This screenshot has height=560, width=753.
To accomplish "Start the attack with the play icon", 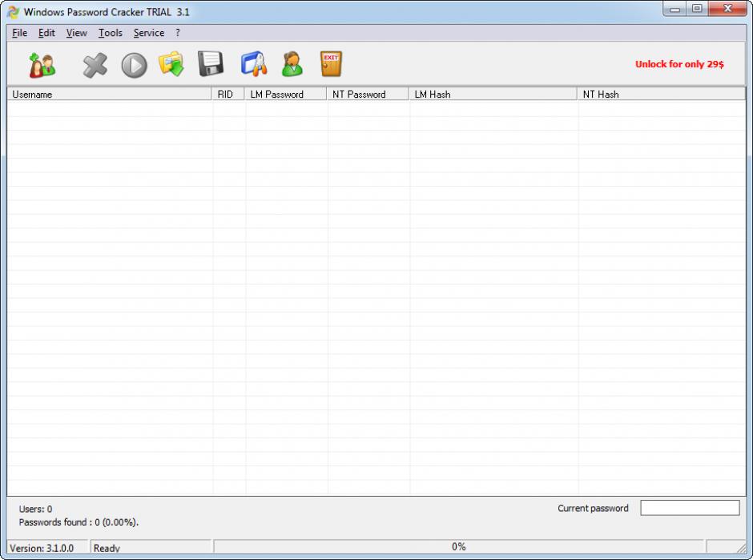I will tap(134, 66).
